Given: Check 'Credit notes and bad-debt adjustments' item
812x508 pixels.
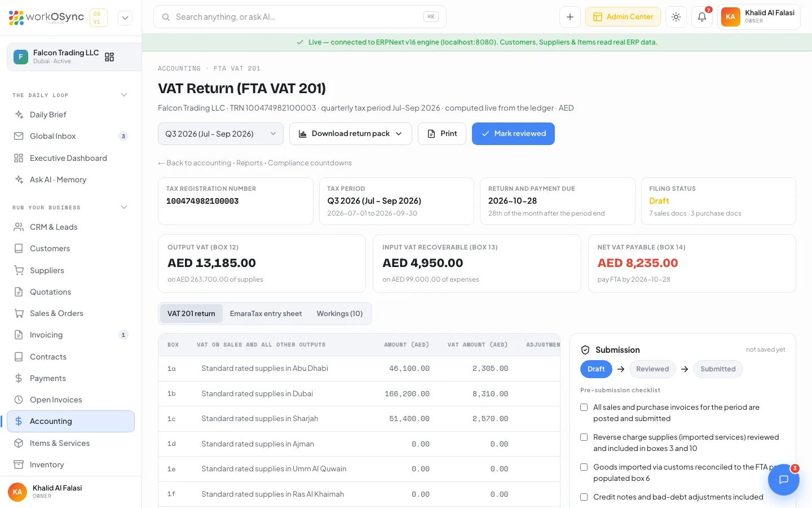Looking at the screenshot, I should pyautogui.click(x=584, y=497).
